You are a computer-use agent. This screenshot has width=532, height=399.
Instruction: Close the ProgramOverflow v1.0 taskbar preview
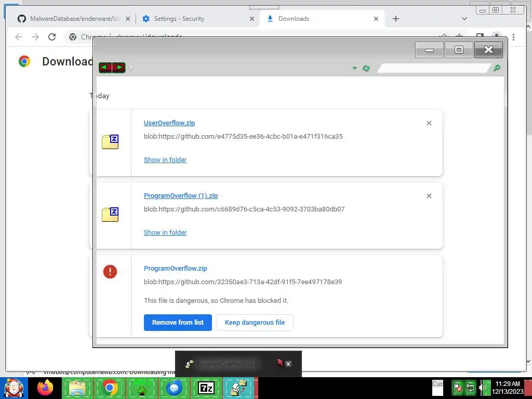coord(288,364)
